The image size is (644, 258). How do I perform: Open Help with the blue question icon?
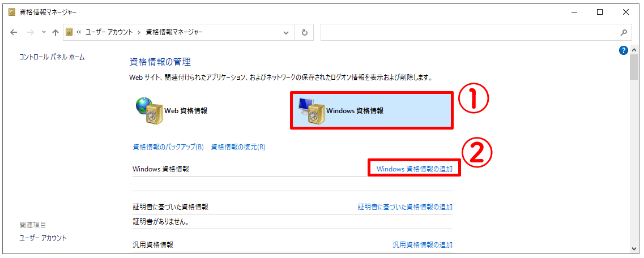click(x=624, y=50)
